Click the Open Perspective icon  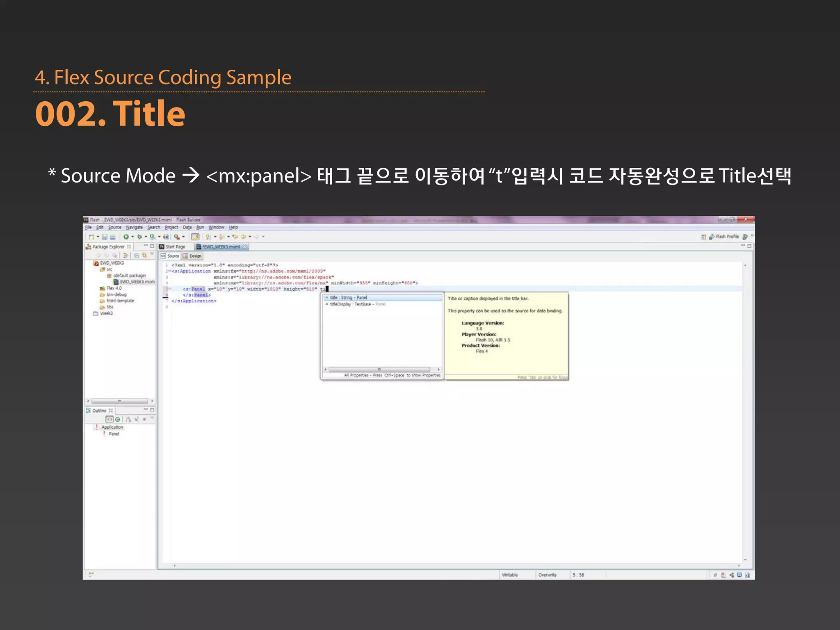click(704, 237)
